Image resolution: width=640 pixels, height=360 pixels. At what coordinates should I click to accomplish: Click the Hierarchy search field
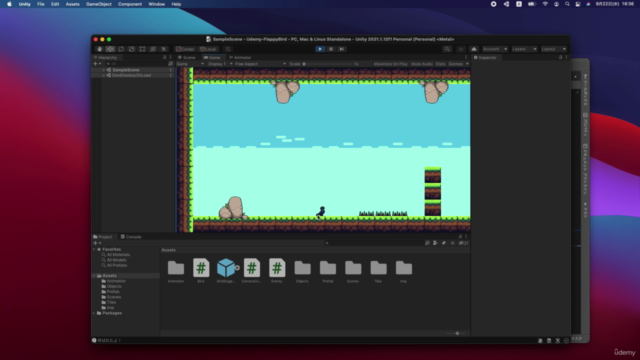136,64
